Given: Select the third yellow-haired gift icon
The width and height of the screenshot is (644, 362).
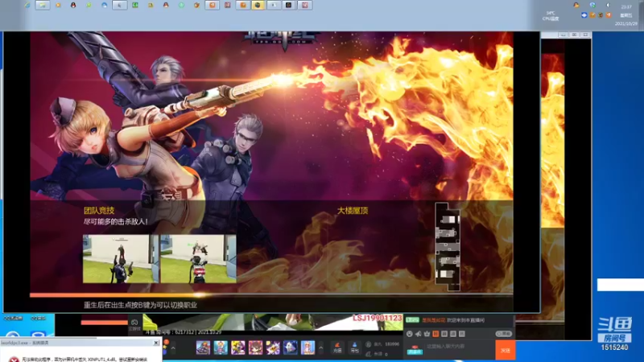Looking at the screenshot, I should 237,348.
